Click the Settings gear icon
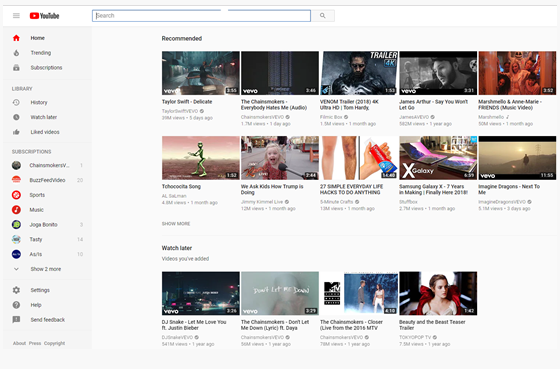This screenshot has width=560, height=369. 16,290
